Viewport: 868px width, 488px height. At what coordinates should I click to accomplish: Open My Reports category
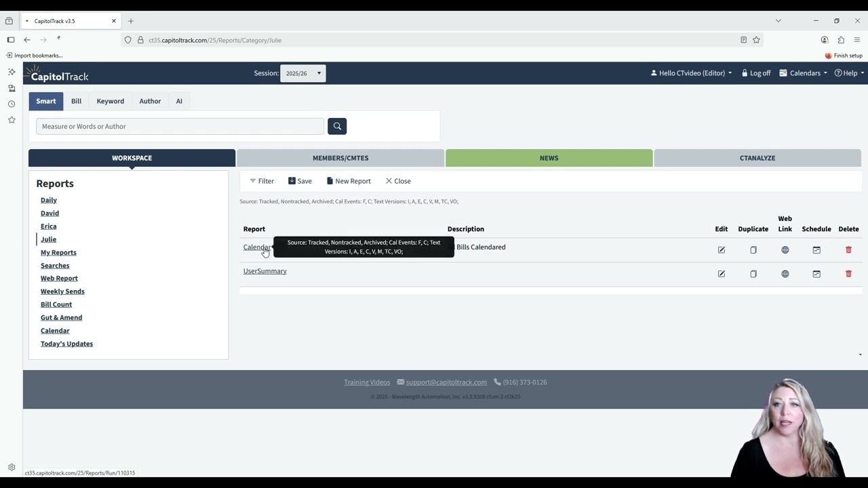coord(58,252)
